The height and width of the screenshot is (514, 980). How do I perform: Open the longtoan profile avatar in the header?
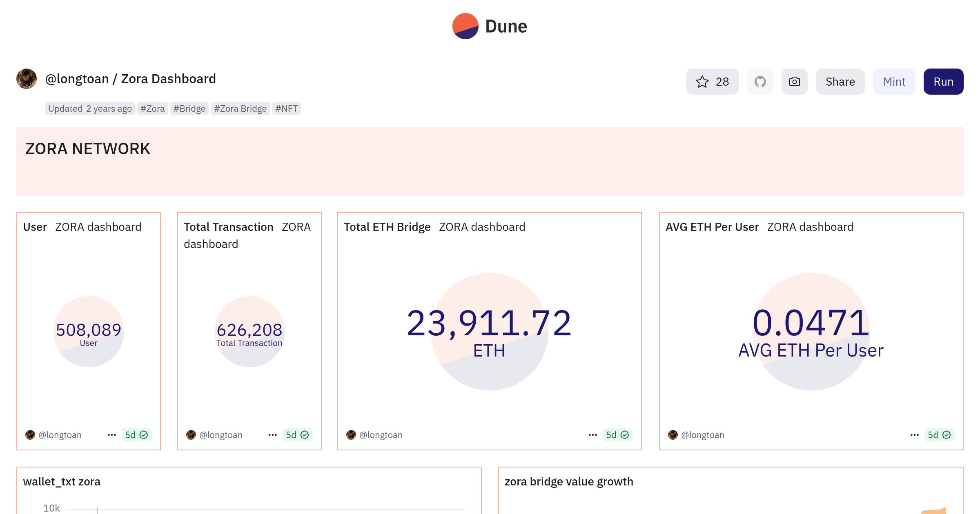[27, 79]
